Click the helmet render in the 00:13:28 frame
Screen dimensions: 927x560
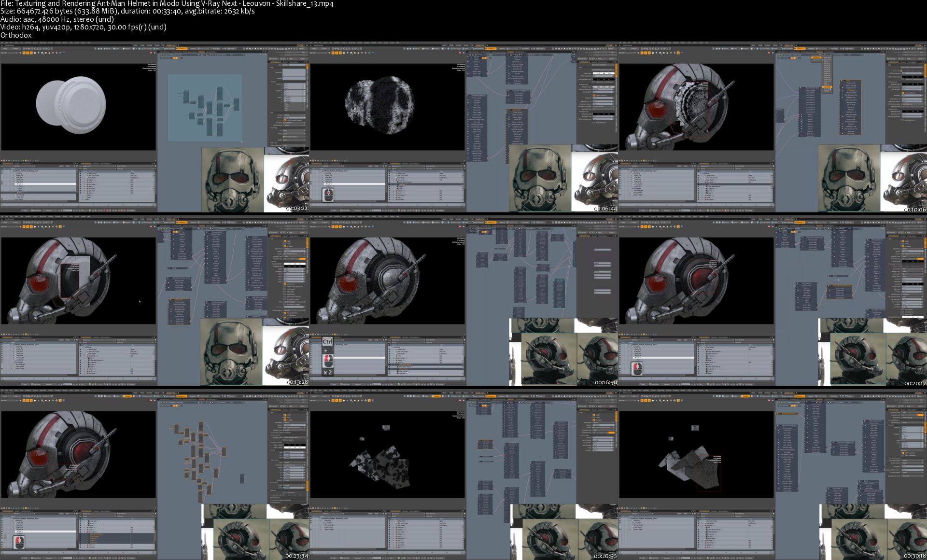(x=60, y=280)
